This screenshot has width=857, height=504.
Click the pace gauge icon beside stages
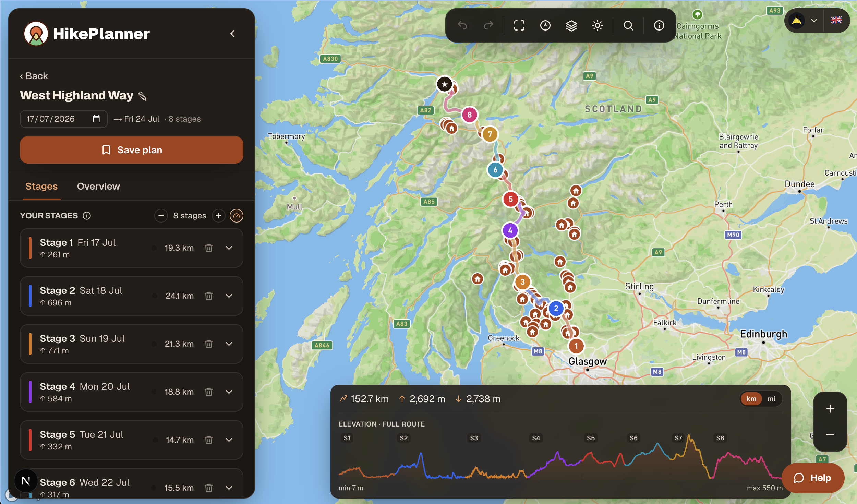point(237,216)
